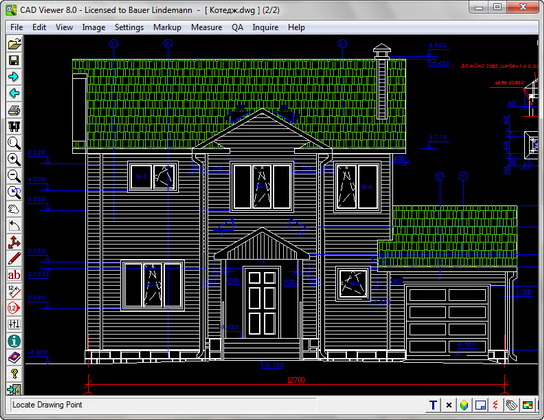Click the Undo curved arrow icon
This screenshot has height=420, width=544.
pos(14,225)
